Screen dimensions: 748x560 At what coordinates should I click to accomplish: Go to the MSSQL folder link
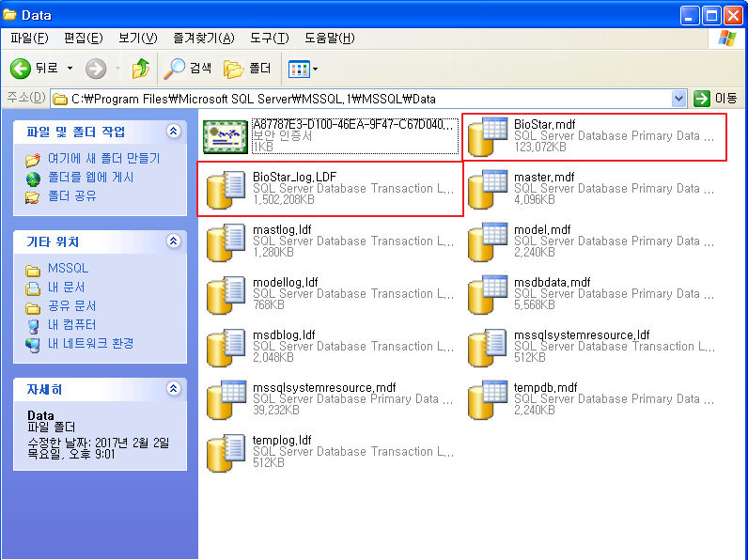pyautogui.click(x=68, y=268)
